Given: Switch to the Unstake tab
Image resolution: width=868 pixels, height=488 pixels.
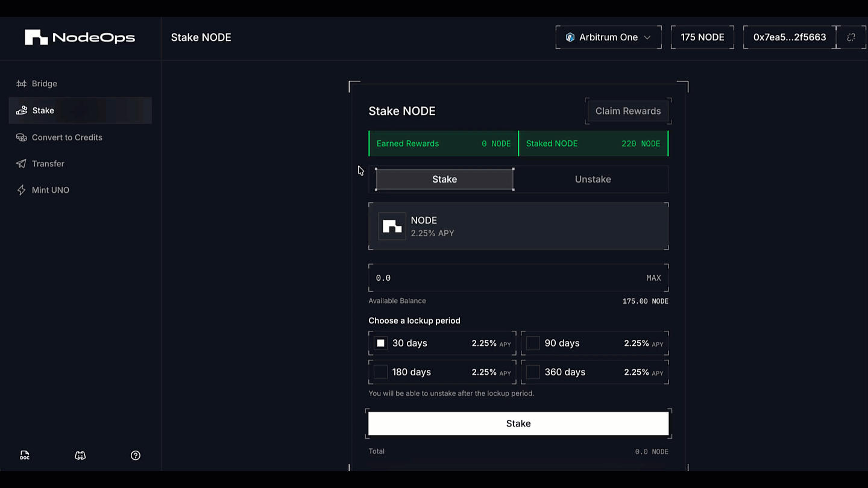Looking at the screenshot, I should (593, 180).
